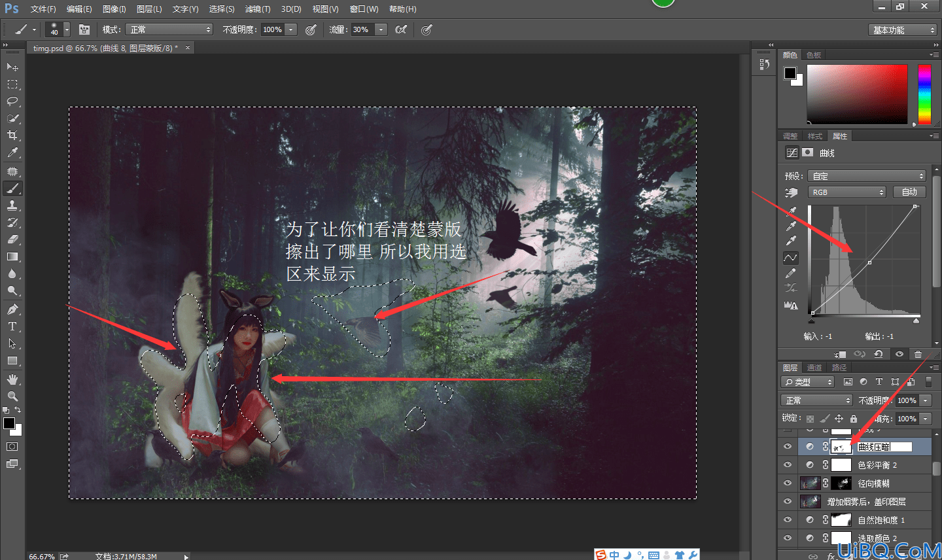This screenshot has width=942, height=560.
Task: Select the Horizontal Type tool
Action: (x=12, y=326)
